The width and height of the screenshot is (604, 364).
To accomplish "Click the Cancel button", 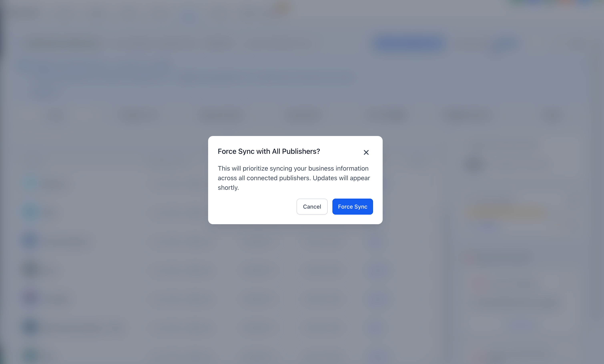I will [312, 206].
